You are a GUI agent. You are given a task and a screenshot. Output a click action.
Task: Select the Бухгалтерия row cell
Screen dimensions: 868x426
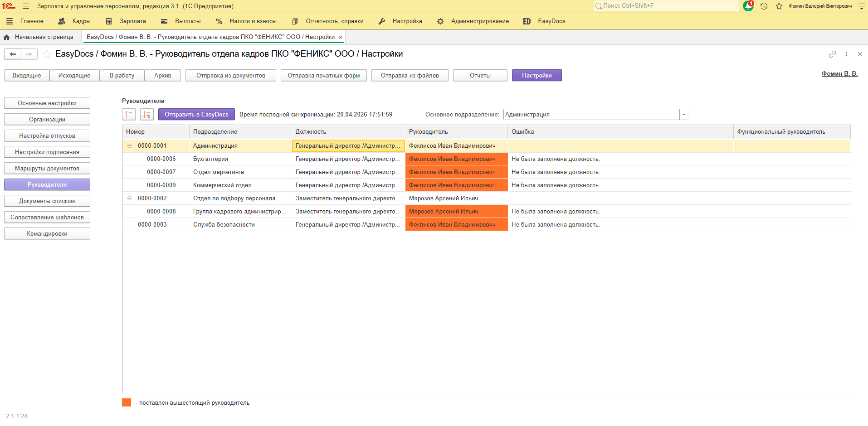(240, 159)
